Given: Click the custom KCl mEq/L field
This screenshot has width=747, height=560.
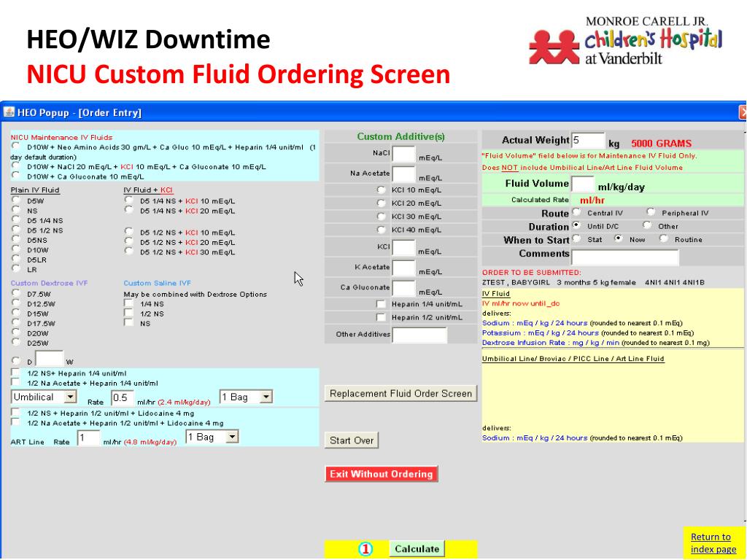Looking at the screenshot, I should [x=403, y=248].
